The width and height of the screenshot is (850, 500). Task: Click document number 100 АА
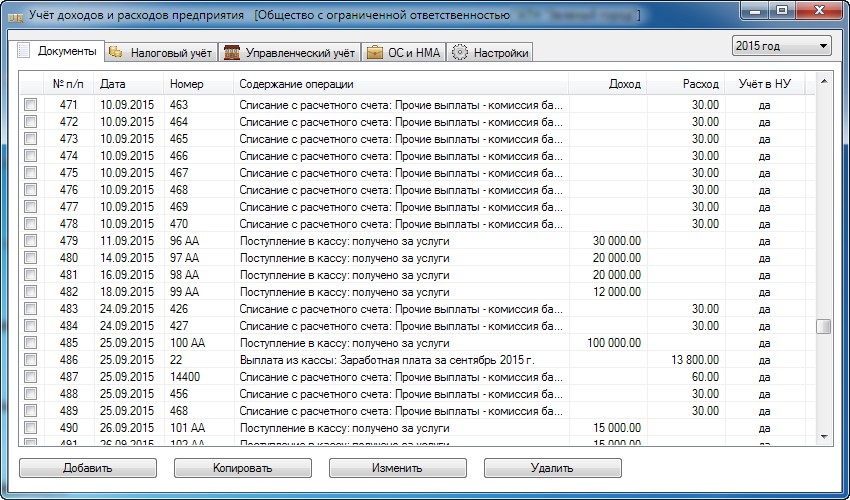(188, 343)
